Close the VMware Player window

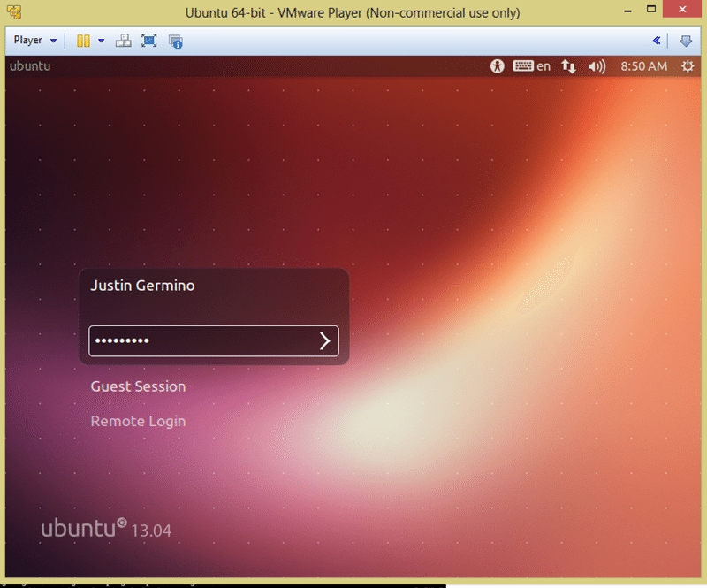point(682,9)
